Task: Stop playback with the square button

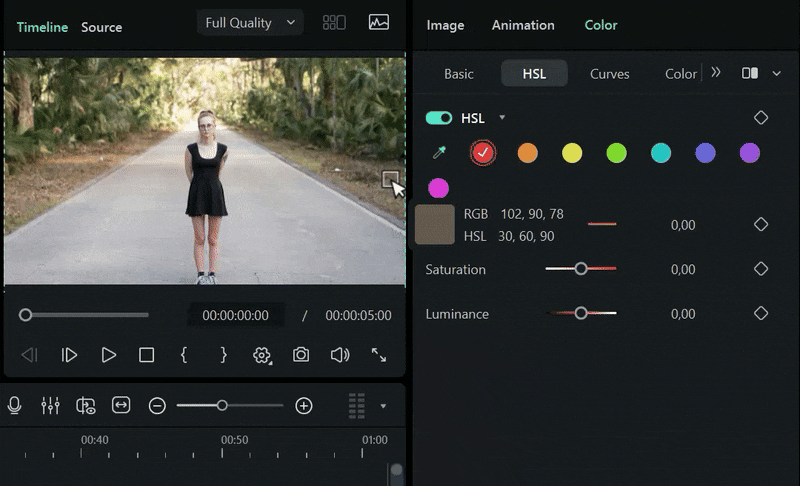Action: click(x=146, y=355)
